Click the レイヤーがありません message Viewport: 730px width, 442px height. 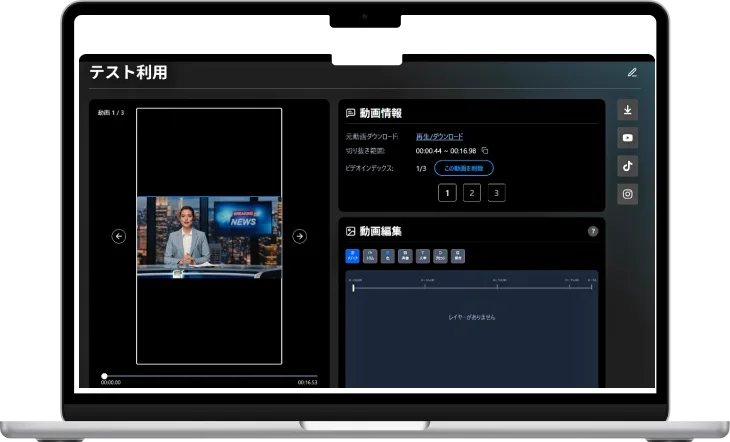(x=472, y=317)
